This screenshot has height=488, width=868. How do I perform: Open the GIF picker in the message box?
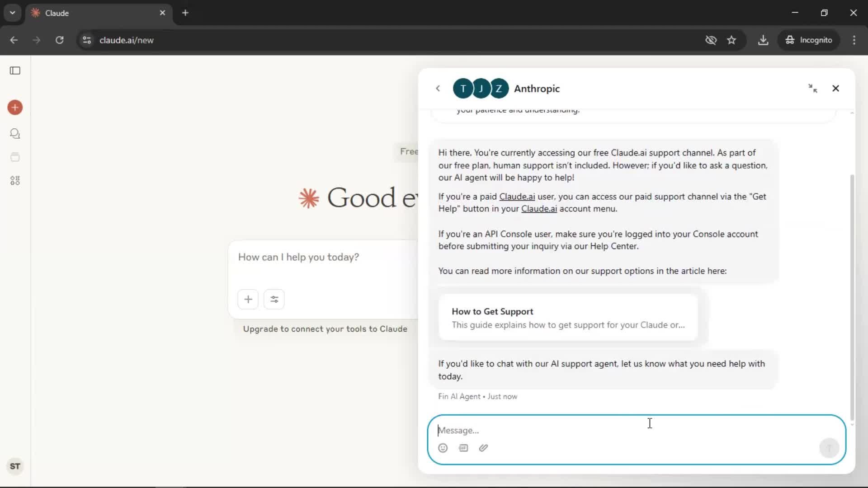[x=463, y=448]
